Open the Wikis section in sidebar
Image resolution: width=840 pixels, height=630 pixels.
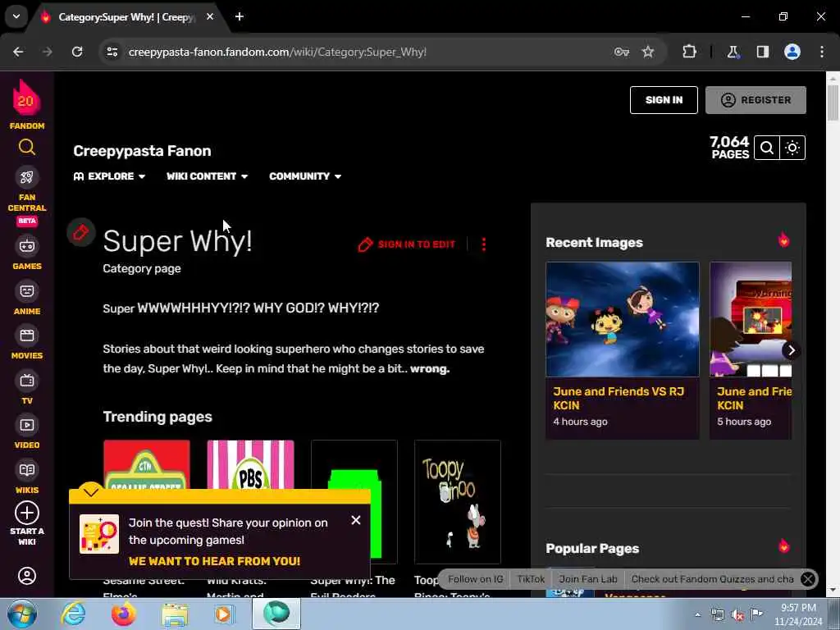coord(27,477)
